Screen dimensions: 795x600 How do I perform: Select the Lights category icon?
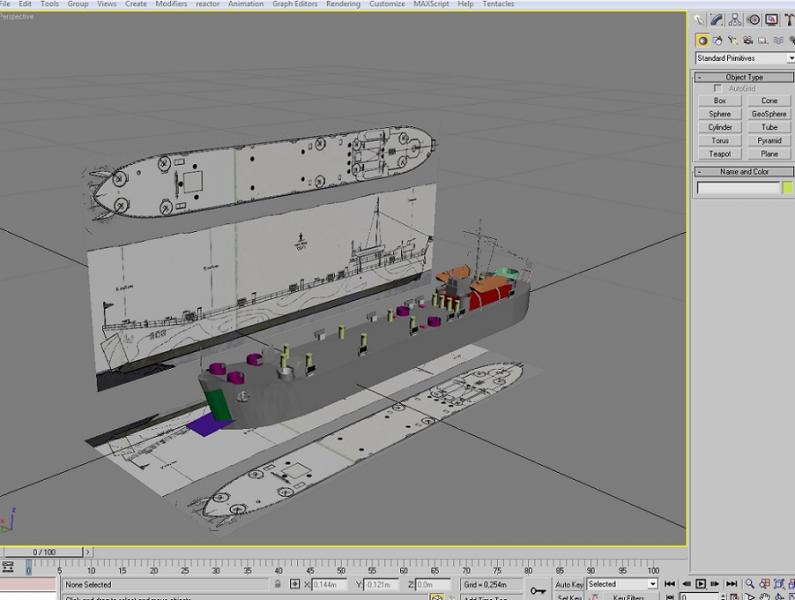pos(732,41)
